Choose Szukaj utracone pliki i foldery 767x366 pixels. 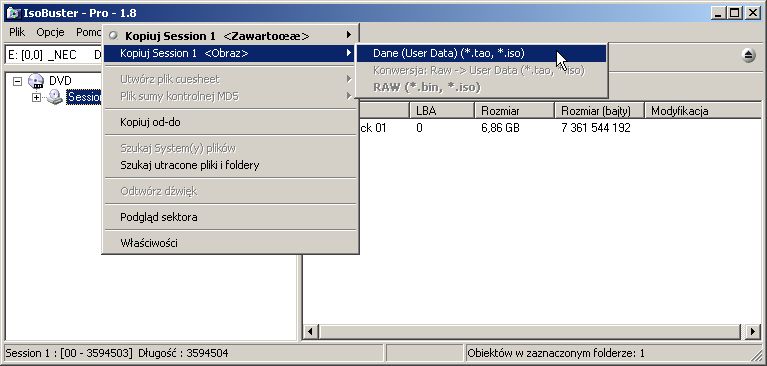[x=230, y=165]
